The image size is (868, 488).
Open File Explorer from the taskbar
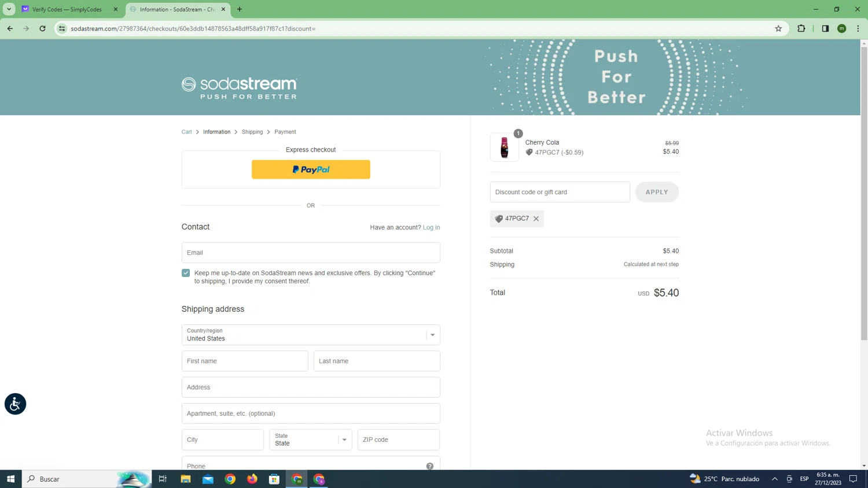pyautogui.click(x=185, y=479)
